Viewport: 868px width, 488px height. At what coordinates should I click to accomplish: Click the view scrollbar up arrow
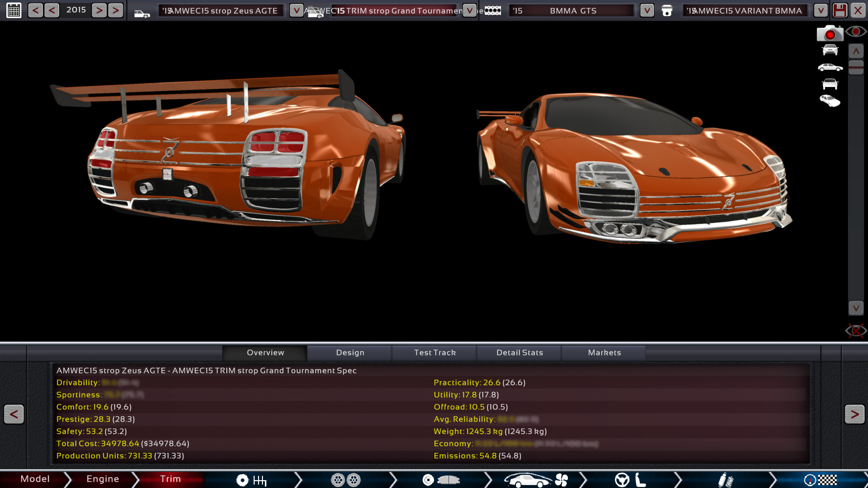pos(856,51)
